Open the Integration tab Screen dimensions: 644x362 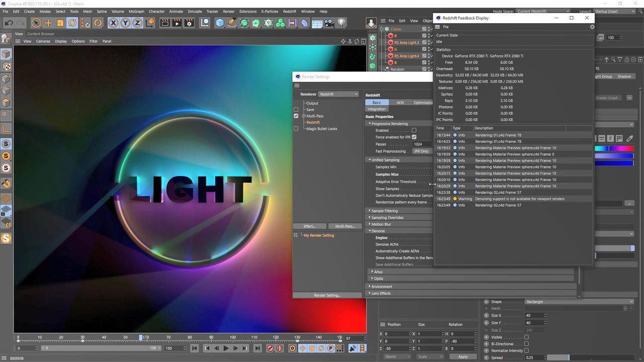point(376,109)
